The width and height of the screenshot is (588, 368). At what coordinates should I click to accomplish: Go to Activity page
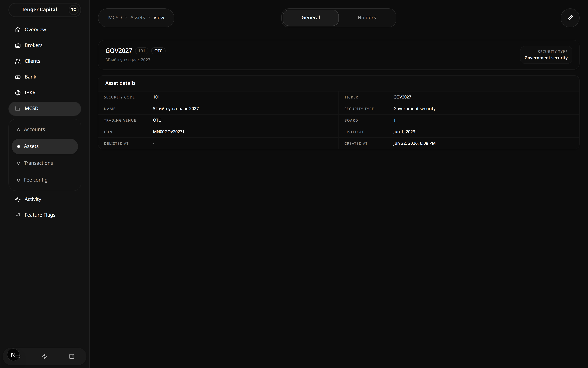[45, 199]
